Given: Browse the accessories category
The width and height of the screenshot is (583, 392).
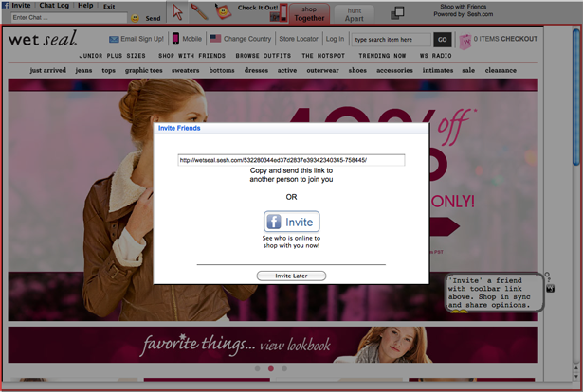Looking at the screenshot, I should pos(394,70).
